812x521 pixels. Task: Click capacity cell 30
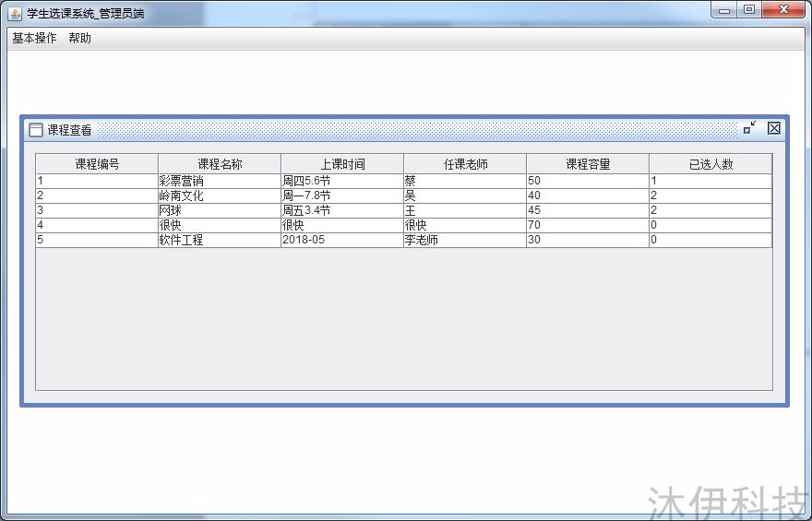pyautogui.click(x=588, y=240)
